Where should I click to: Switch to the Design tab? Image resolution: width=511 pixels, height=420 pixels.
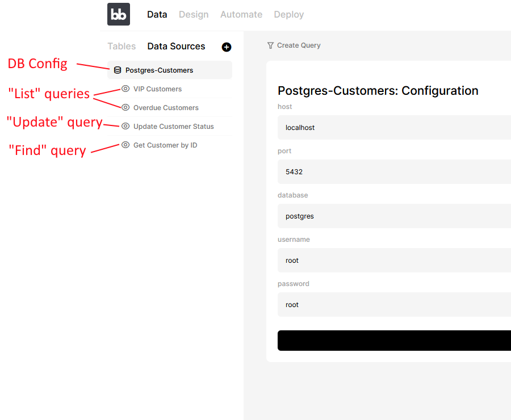click(194, 14)
